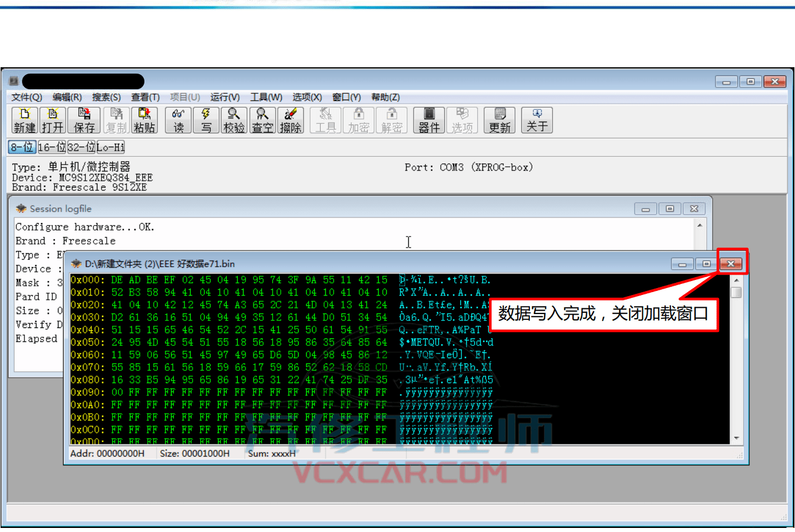Viewport: 795px width, 532px height.
Task: Save data using the 保存 icon
Action: click(84, 121)
